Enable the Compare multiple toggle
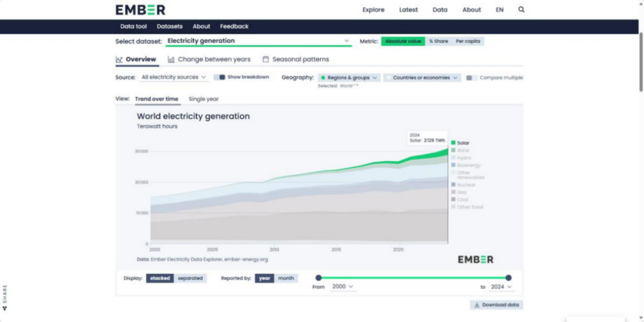The image size is (644, 322). click(471, 78)
